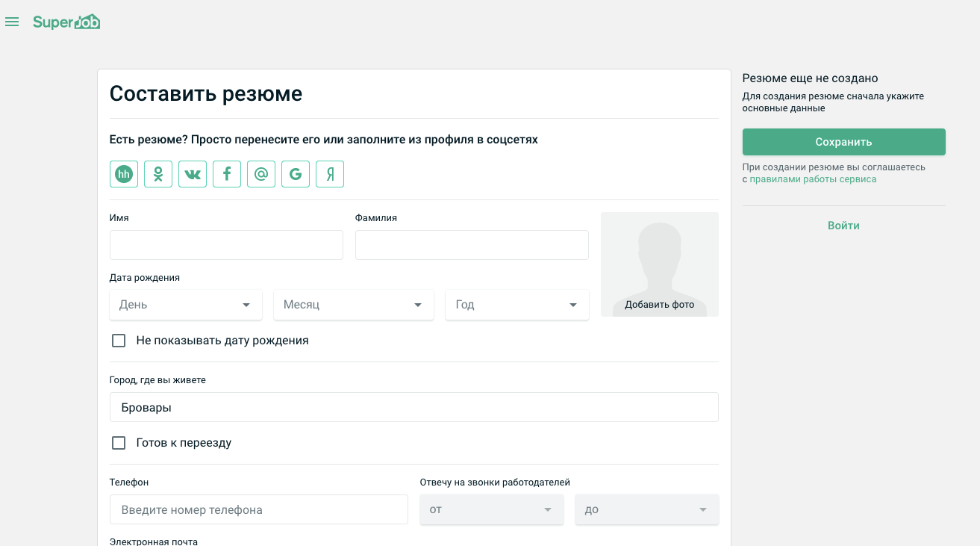Click the green Сохранить button
This screenshot has height=546, width=980.
pos(843,142)
